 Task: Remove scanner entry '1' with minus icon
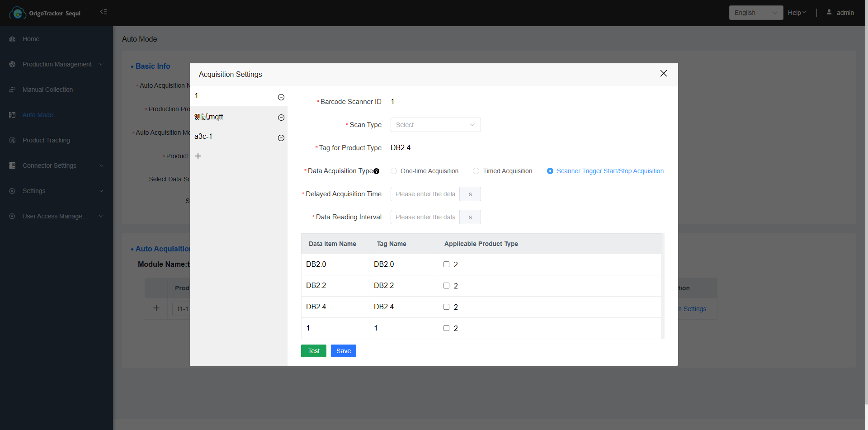(281, 97)
